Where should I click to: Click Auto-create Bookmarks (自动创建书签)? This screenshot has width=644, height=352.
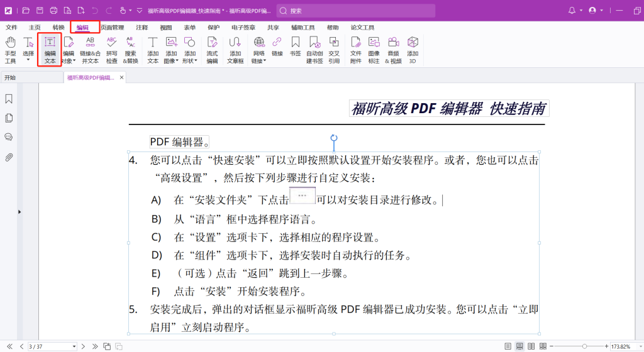click(314, 50)
